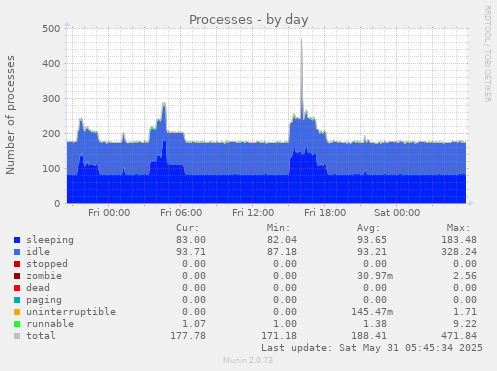Click the sleeping legend color swatch
Viewport: 497px width, 371px height.
[x=17, y=240]
